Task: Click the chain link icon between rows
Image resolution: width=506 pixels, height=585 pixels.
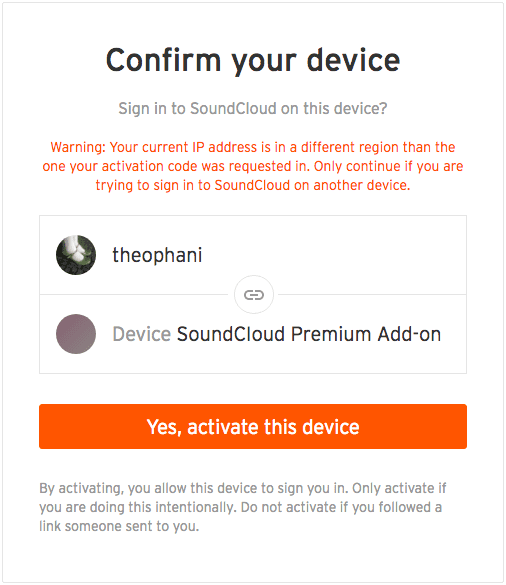Action: click(254, 295)
